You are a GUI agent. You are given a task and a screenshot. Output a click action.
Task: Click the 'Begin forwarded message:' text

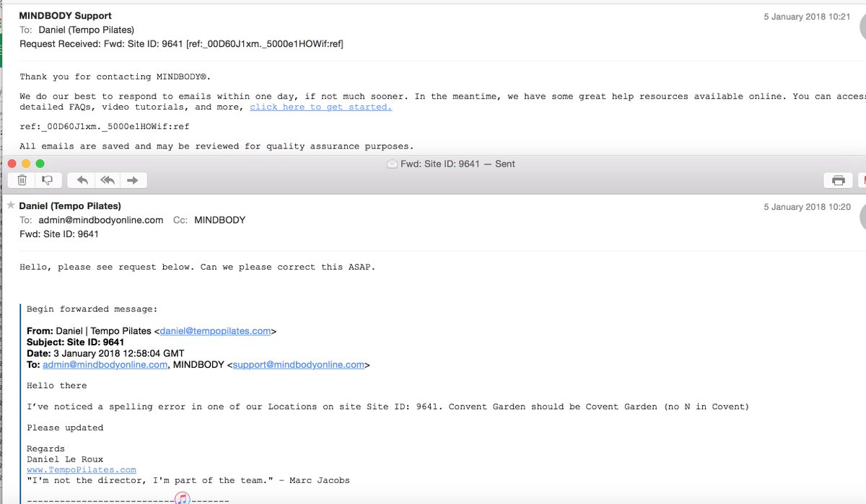pyautogui.click(x=92, y=309)
